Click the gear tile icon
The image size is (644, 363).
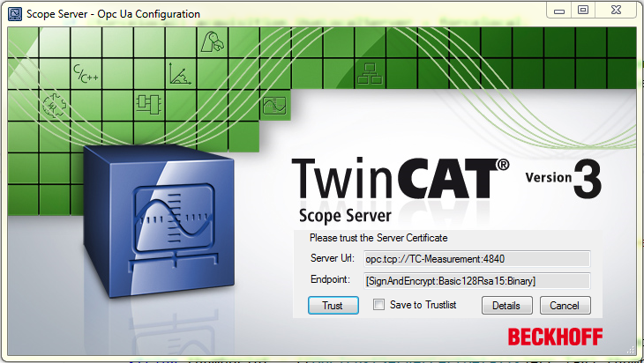54,105
